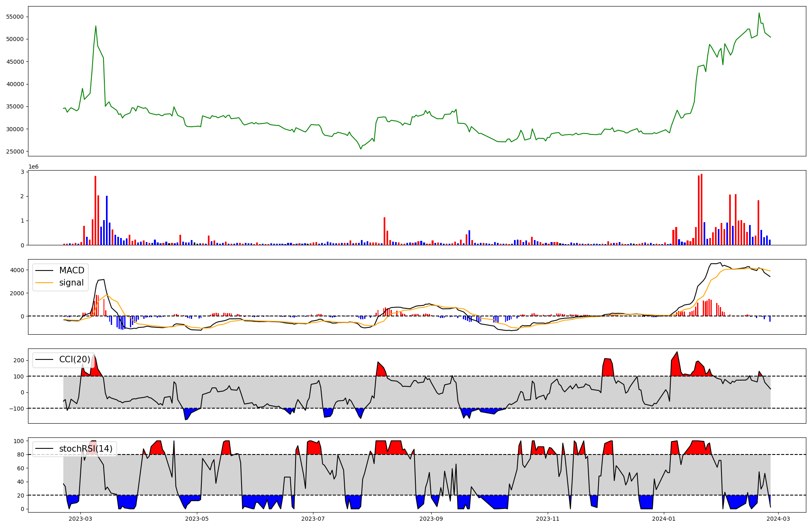Click the orange signal legend entry
812x528 pixels.
71,283
